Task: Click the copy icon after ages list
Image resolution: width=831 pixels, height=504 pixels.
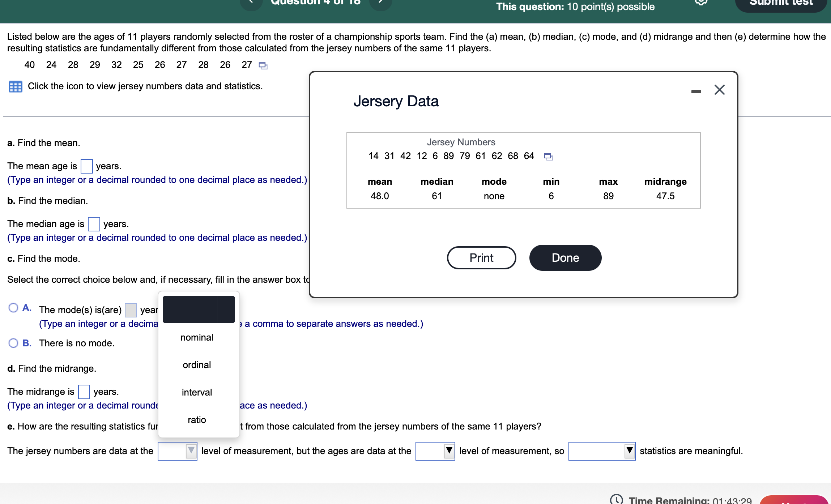Action: click(263, 65)
